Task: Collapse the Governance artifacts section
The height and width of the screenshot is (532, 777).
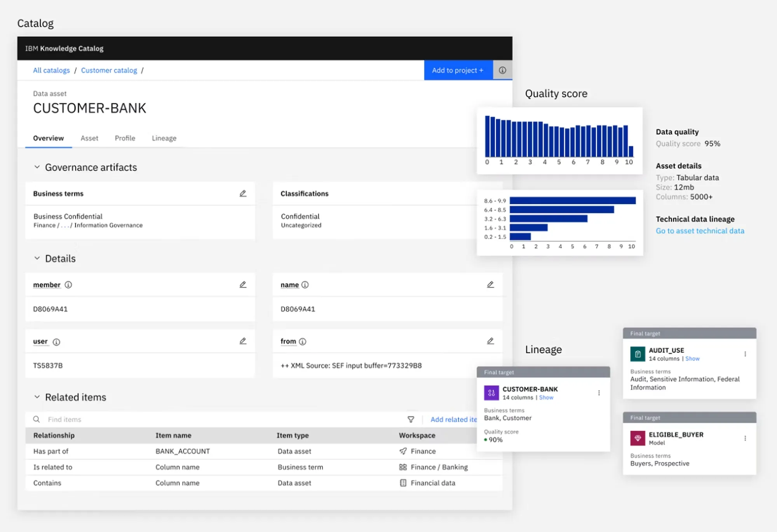Action: pyautogui.click(x=37, y=167)
